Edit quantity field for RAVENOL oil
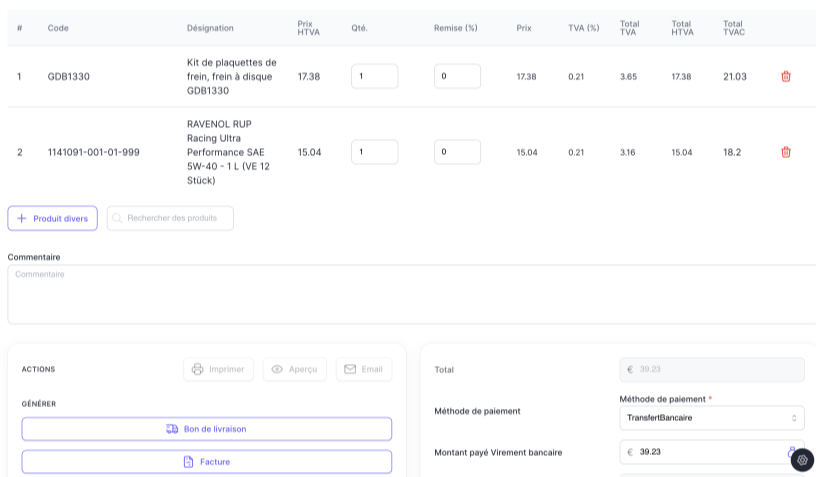The image size is (816, 477). [374, 152]
